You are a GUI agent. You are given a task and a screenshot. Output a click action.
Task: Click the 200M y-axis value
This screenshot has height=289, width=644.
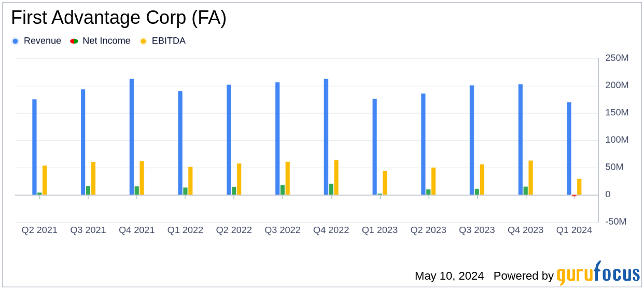[617, 85]
